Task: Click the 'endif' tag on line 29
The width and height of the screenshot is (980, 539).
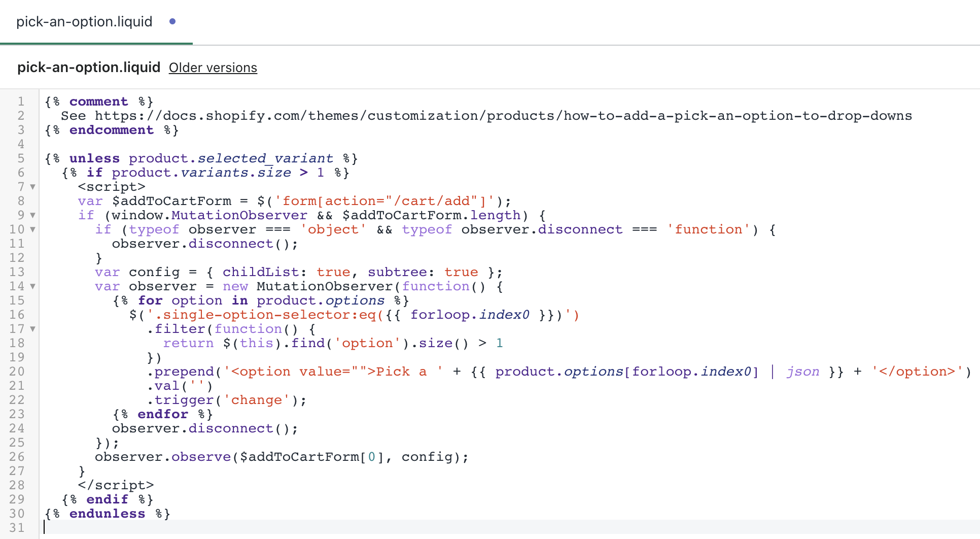Action: tap(108, 499)
